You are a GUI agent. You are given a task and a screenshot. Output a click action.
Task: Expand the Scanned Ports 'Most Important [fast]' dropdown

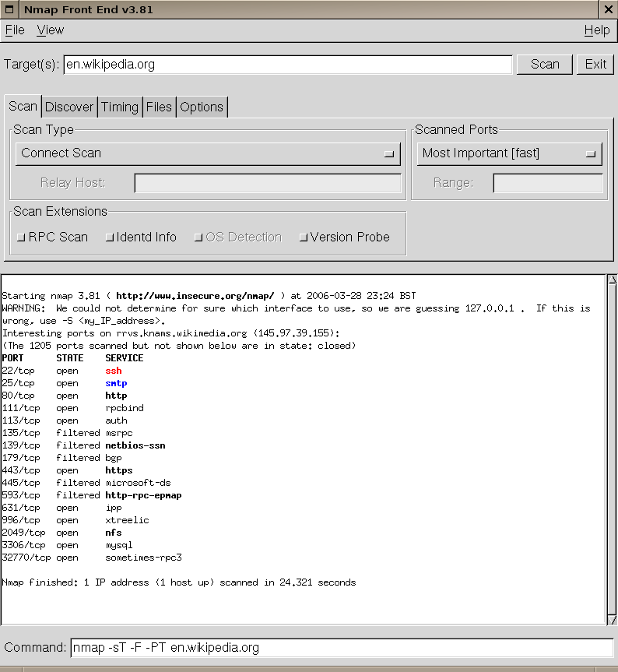509,153
